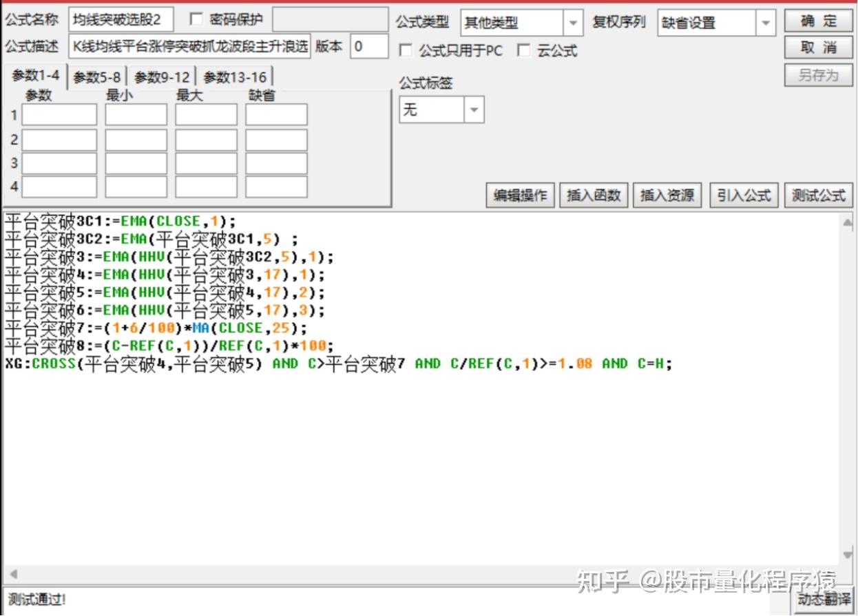Click the 引入公式 button
This screenshot has width=858, height=616.
pos(744,195)
